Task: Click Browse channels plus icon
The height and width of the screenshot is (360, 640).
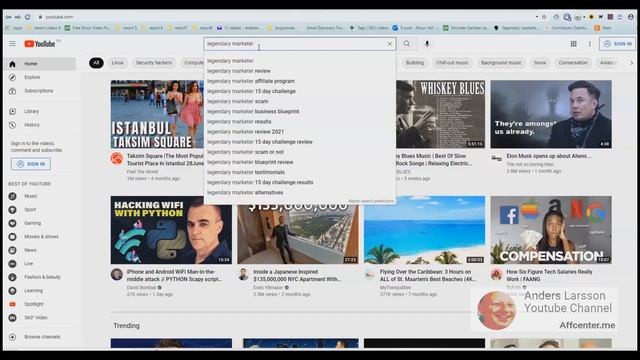Action: (13, 337)
